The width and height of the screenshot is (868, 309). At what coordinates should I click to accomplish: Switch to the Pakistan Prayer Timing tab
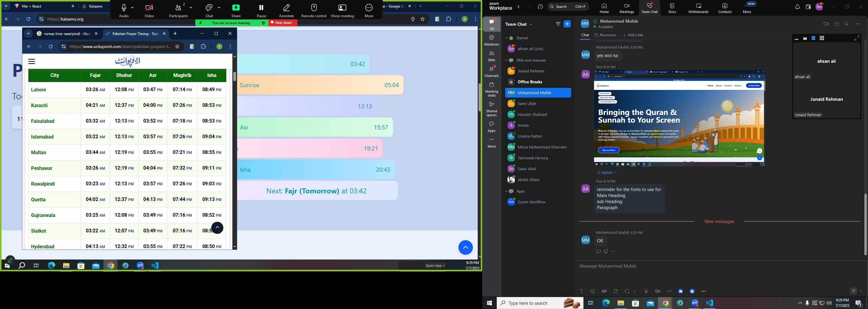(x=135, y=34)
